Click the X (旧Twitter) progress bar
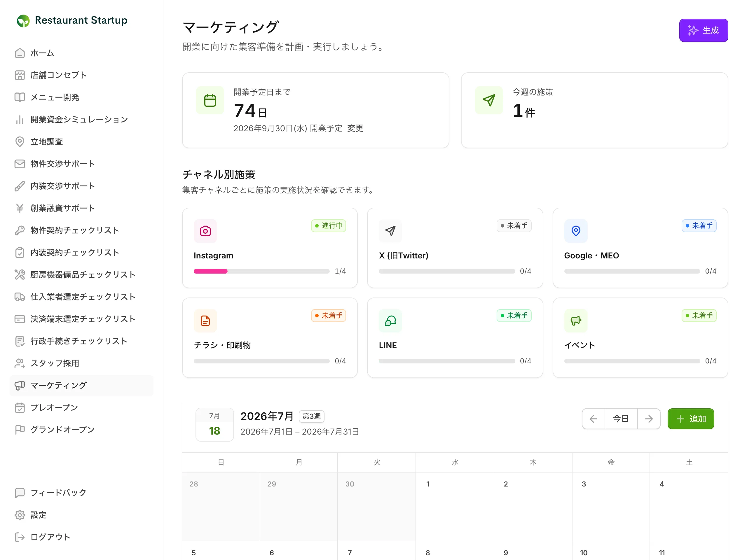This screenshot has height=560, width=747. (447, 271)
